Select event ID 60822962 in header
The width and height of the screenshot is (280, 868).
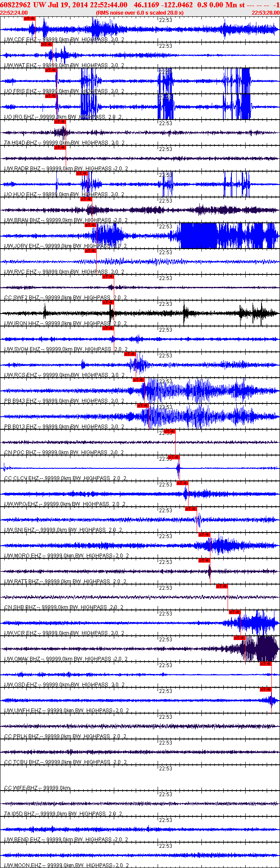point(16,5)
